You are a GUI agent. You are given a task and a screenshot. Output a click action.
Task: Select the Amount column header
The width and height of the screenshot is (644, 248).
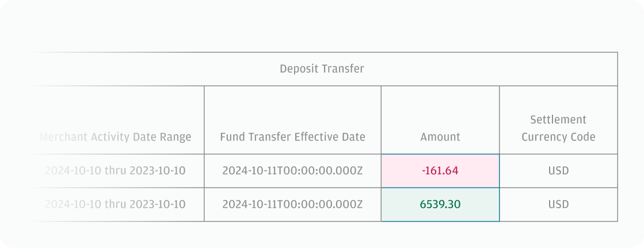[x=440, y=137]
